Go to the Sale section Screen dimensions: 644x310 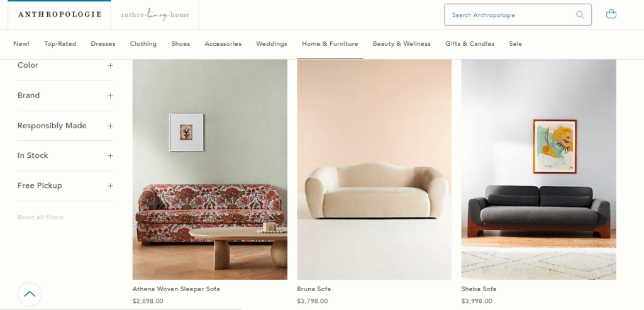[x=516, y=44]
